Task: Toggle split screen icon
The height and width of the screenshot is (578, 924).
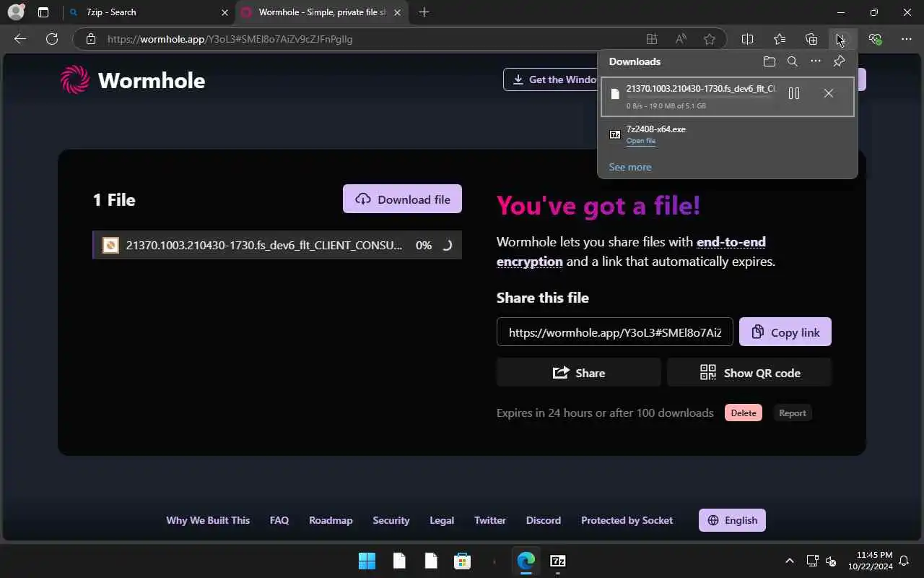Action: [x=748, y=39]
